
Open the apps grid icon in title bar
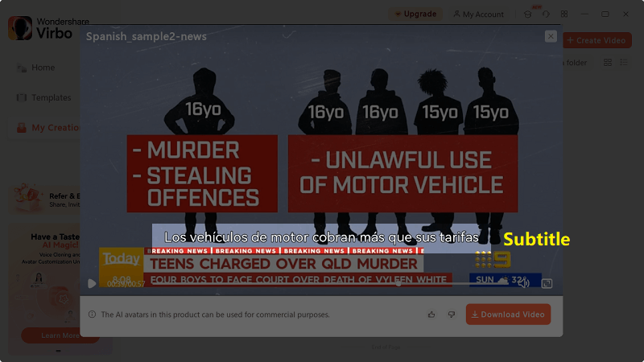pos(564,14)
